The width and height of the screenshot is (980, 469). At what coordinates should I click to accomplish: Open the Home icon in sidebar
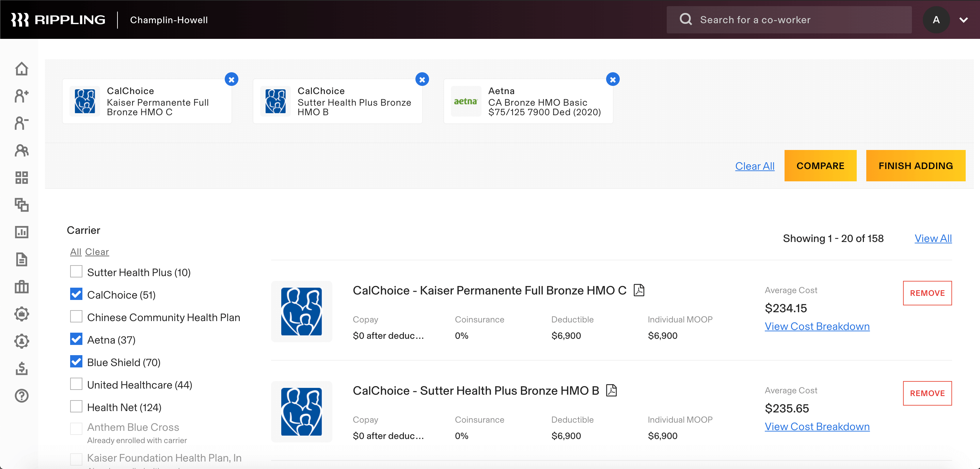click(x=22, y=69)
